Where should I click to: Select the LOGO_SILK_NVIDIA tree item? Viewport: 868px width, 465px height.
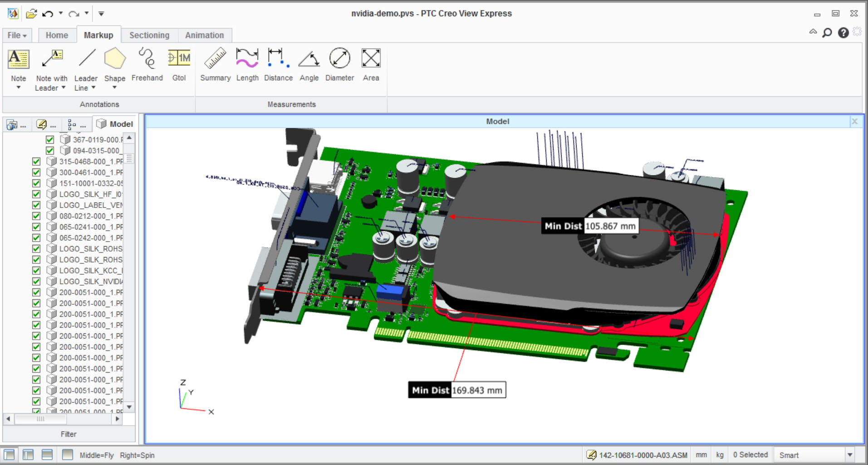pos(91,281)
